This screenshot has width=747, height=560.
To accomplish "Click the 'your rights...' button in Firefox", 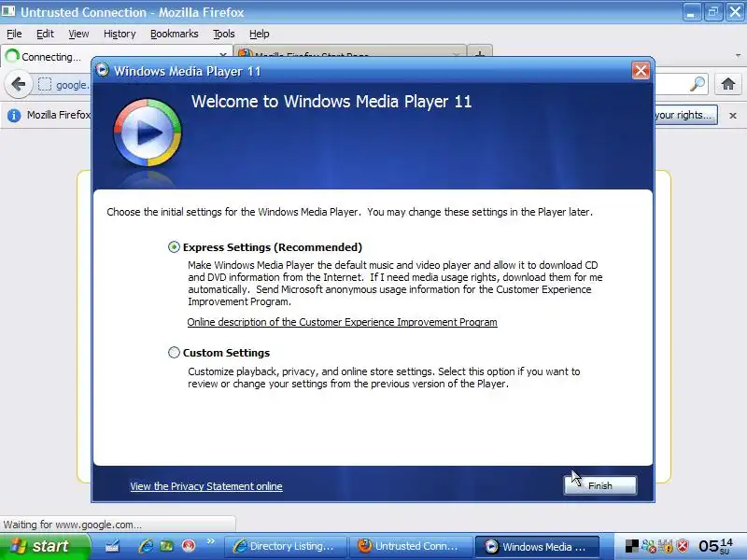I will click(x=685, y=115).
